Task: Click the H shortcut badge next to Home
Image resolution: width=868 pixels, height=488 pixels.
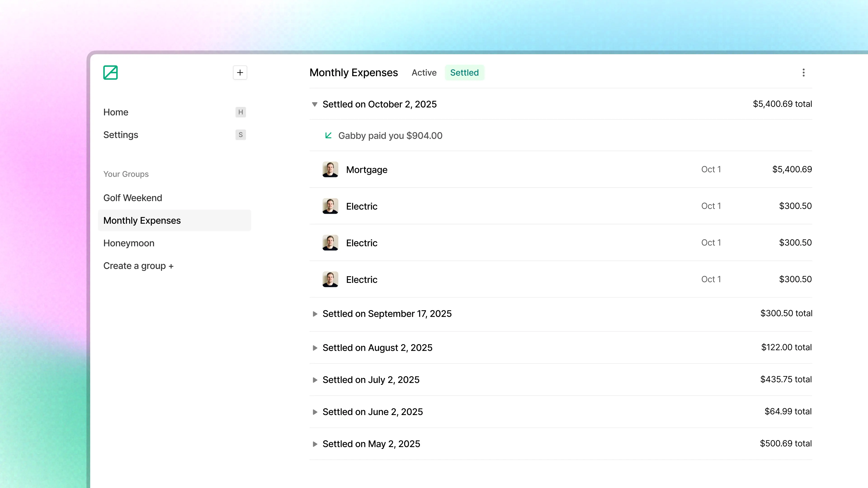Action: pyautogui.click(x=240, y=112)
